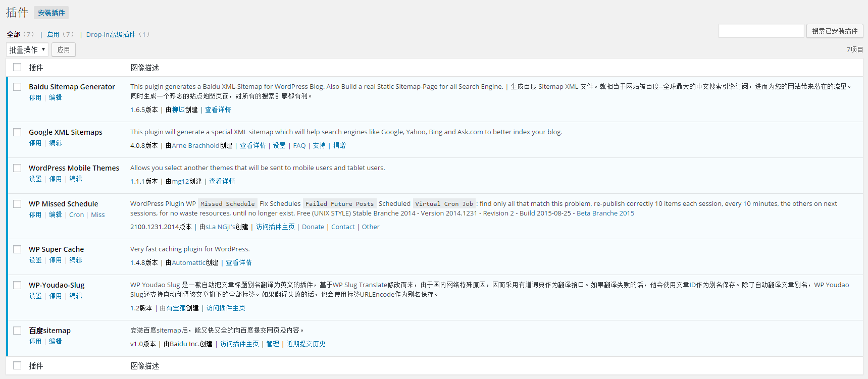Open Beta Branche 2015 link
868x379 pixels.
coord(605,213)
